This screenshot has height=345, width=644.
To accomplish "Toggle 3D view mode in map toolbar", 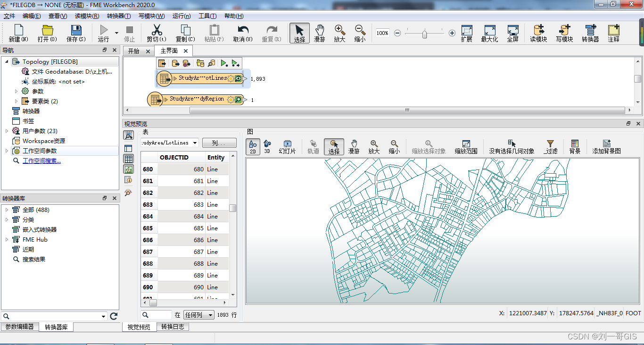I will click(267, 146).
